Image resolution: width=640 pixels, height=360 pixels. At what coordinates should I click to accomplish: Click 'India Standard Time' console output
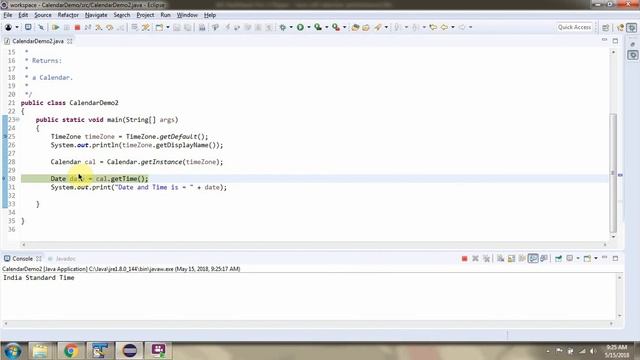coord(39,278)
